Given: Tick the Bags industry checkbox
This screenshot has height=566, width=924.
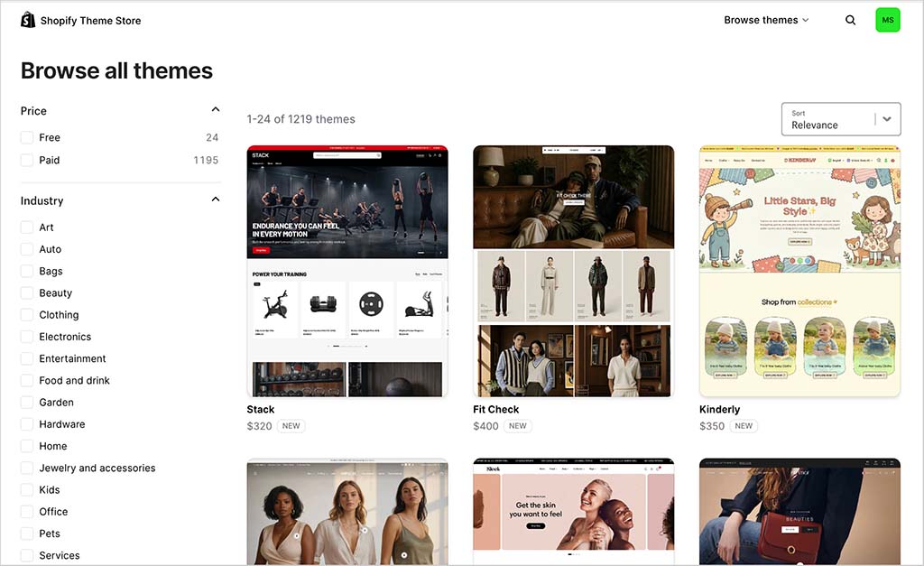Looking at the screenshot, I should tap(27, 271).
